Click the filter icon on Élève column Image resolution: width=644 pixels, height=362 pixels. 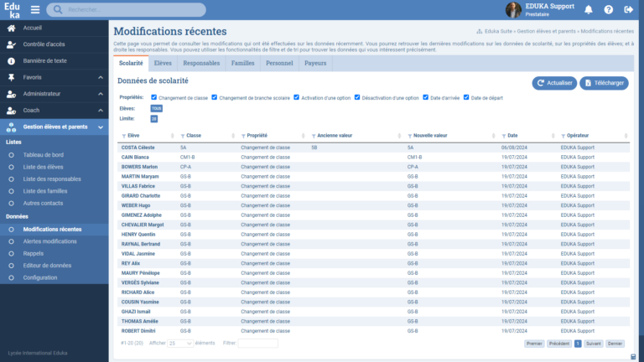pyautogui.click(x=124, y=135)
